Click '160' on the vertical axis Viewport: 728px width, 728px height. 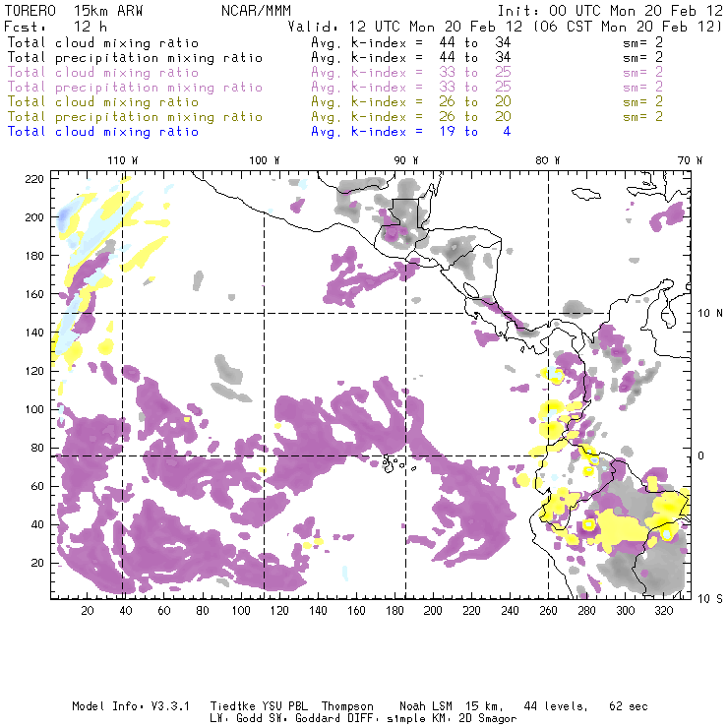coord(34,294)
